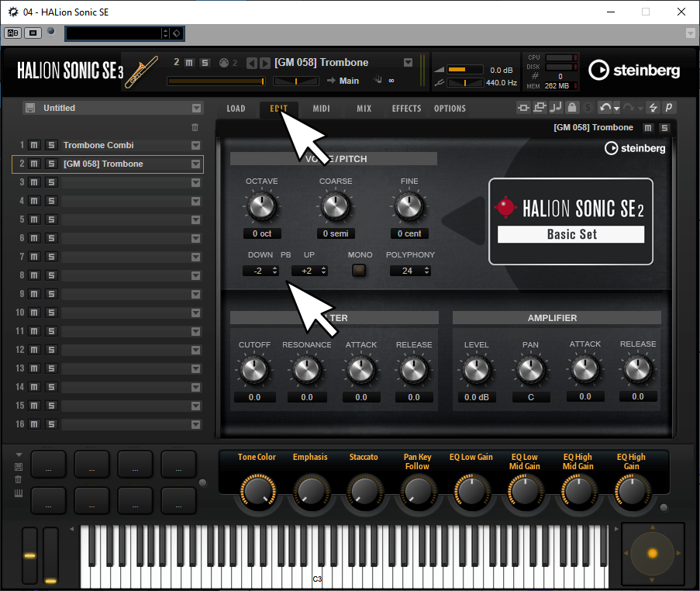The image size is (700, 591).
Task: Expand the trigger pads options arrow
Action: coord(19,454)
